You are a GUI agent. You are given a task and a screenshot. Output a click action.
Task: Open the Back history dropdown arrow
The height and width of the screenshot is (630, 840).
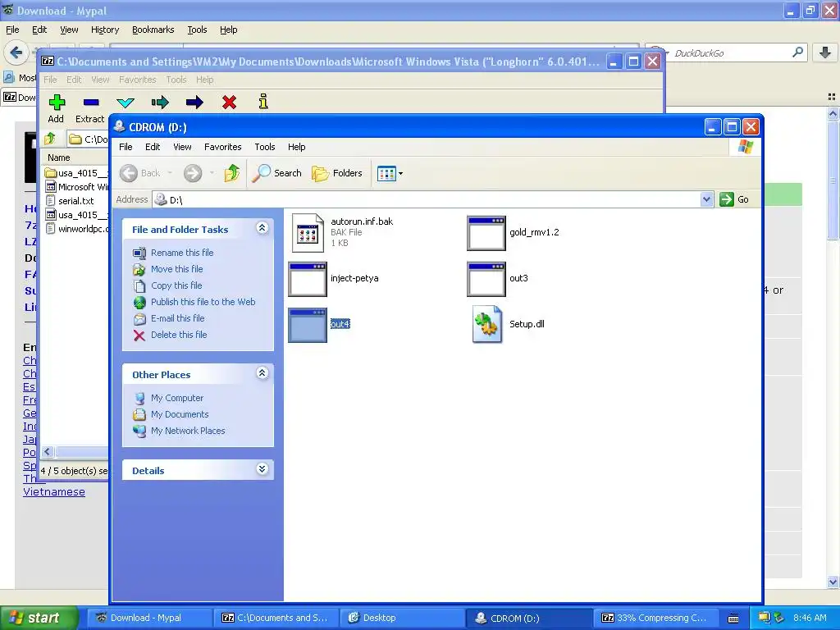[170, 173]
